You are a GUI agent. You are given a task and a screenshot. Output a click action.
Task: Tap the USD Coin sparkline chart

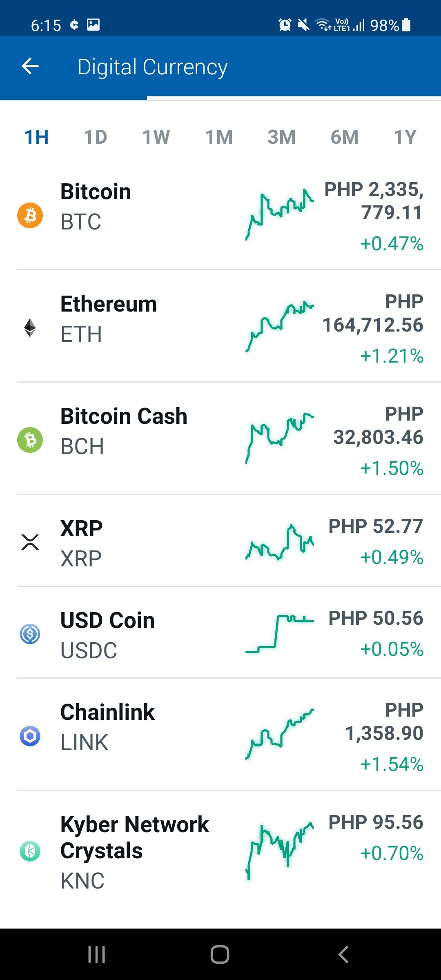coord(280,634)
